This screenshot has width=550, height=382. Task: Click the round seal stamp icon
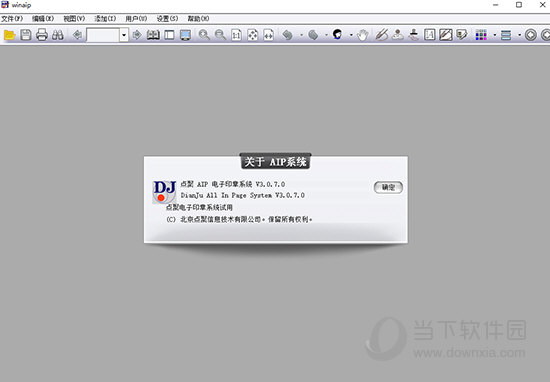(x=398, y=35)
